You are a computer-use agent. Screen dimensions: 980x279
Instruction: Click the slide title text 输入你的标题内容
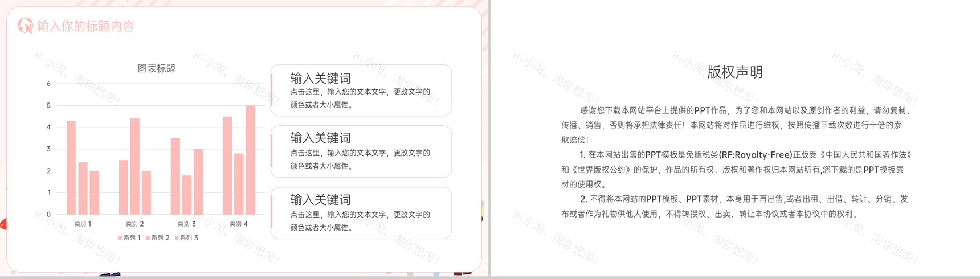coord(85,26)
